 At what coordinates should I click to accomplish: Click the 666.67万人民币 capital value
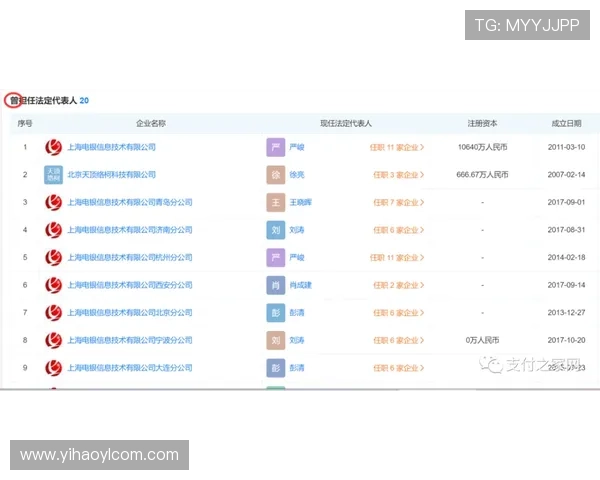click(482, 175)
